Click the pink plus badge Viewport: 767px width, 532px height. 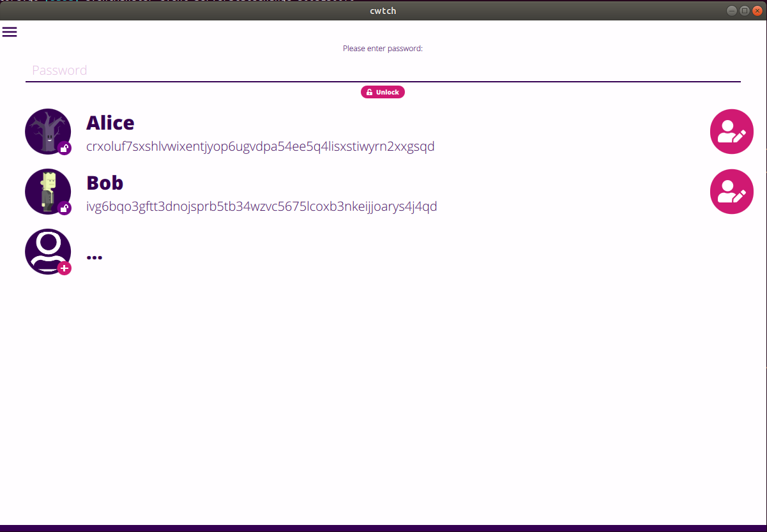tap(65, 268)
